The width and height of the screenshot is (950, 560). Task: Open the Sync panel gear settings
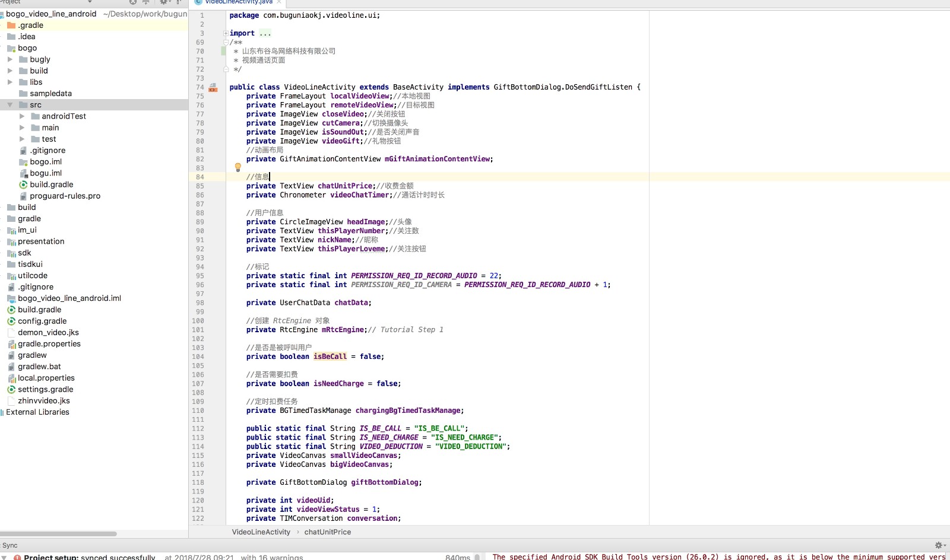tap(939, 545)
